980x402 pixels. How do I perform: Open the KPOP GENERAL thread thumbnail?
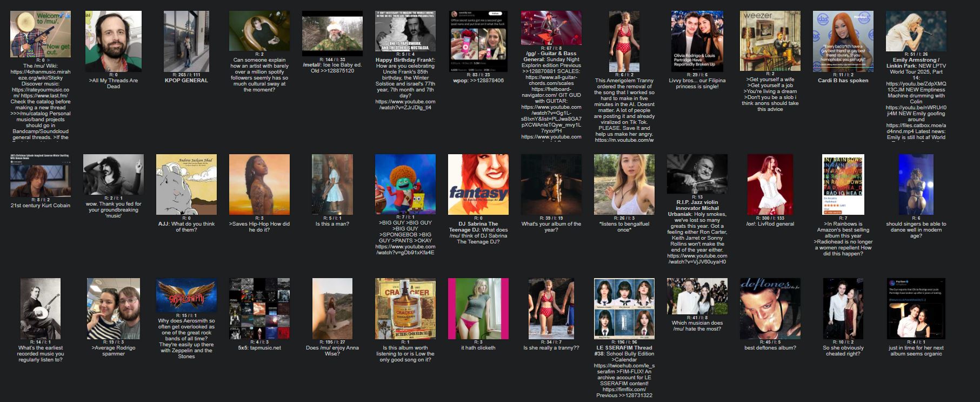(186, 41)
